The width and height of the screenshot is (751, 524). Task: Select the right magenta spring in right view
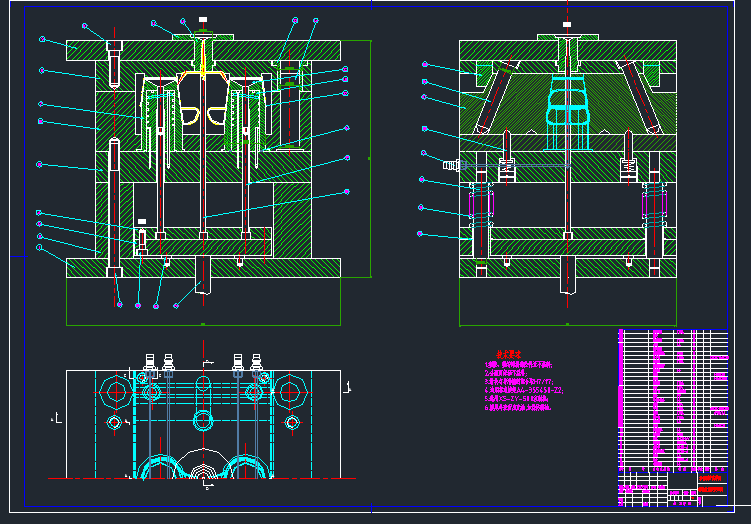[x=654, y=205]
